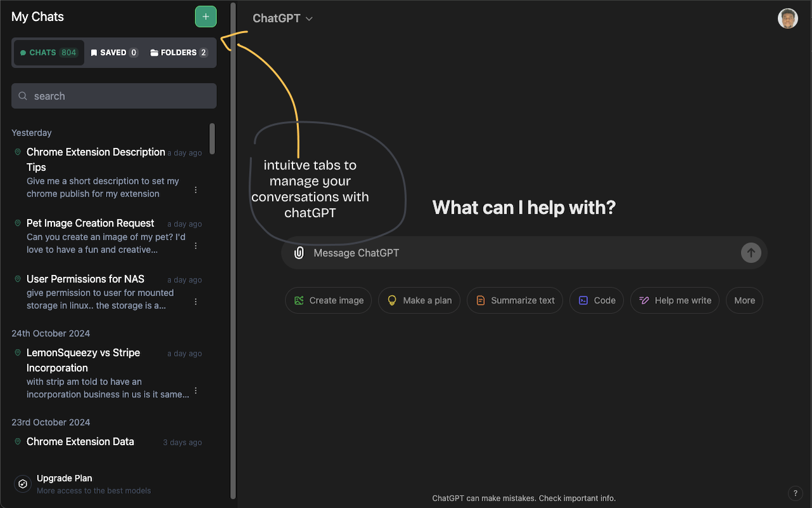
Task: Click the Yesterday group header
Action: [x=32, y=133]
